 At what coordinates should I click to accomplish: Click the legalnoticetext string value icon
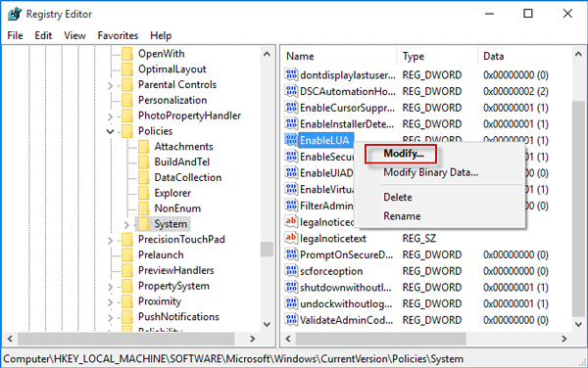291,238
